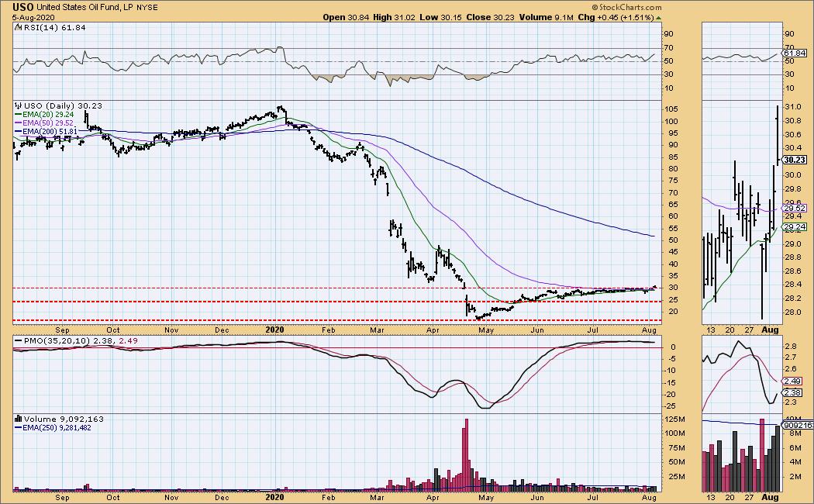Viewport: 814px width, 504px height.
Task: Click the 'Low 30.15' value
Action: click(441, 17)
